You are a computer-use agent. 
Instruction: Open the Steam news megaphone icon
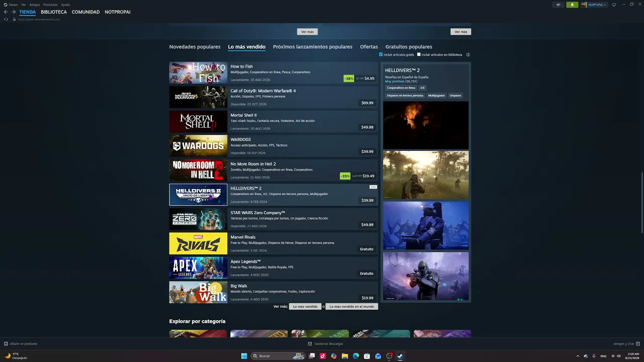pos(558,5)
